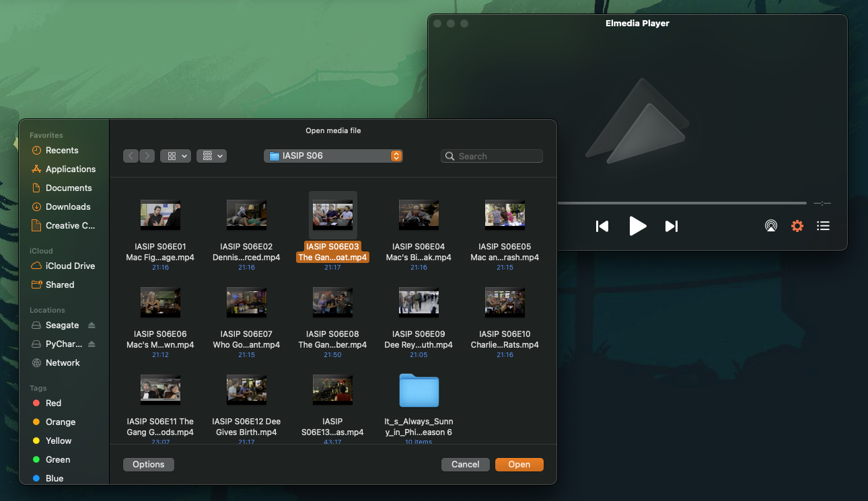Click the orange Open button

point(519,465)
